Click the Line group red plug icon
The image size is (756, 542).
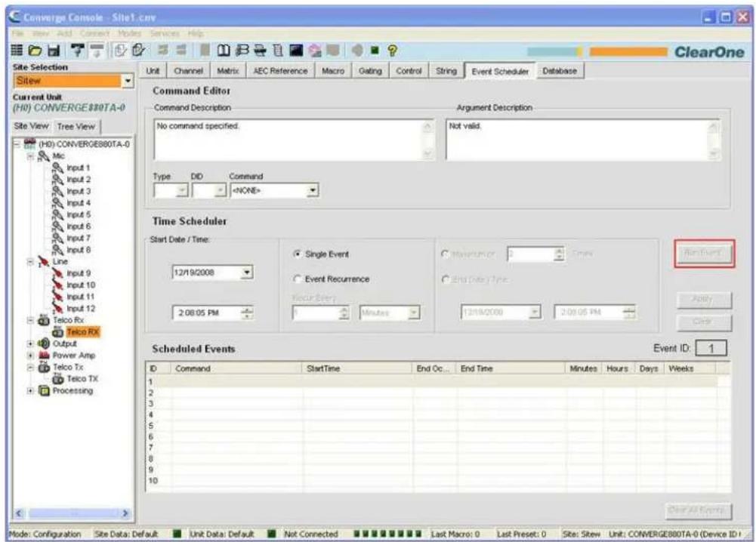[44, 262]
